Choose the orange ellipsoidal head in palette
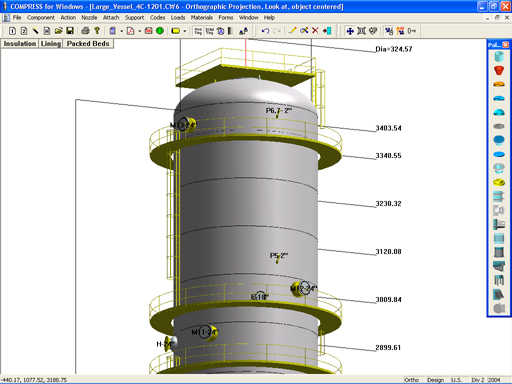Viewport: 512px width, 384px height. 499,84
